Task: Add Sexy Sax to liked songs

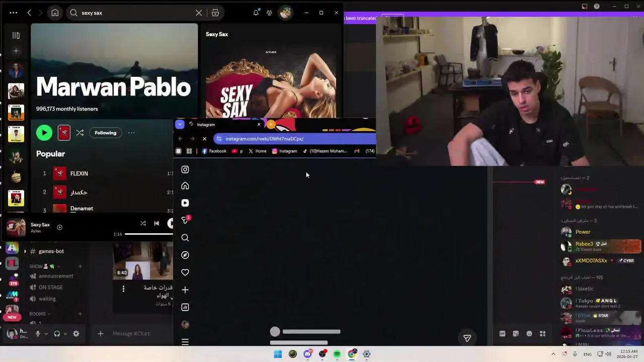Action: [59, 227]
